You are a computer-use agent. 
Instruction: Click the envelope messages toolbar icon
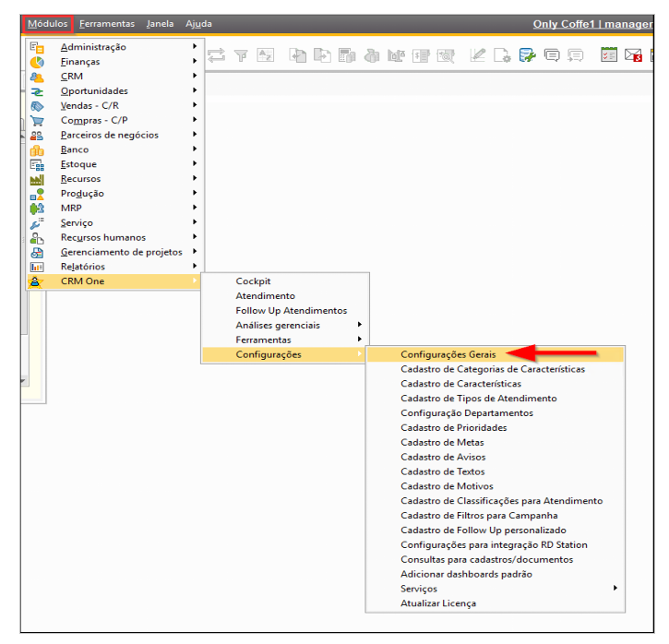[633, 55]
